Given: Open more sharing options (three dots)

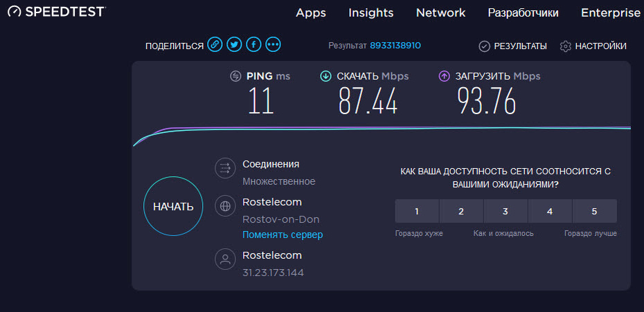Looking at the screenshot, I should pyautogui.click(x=273, y=44).
